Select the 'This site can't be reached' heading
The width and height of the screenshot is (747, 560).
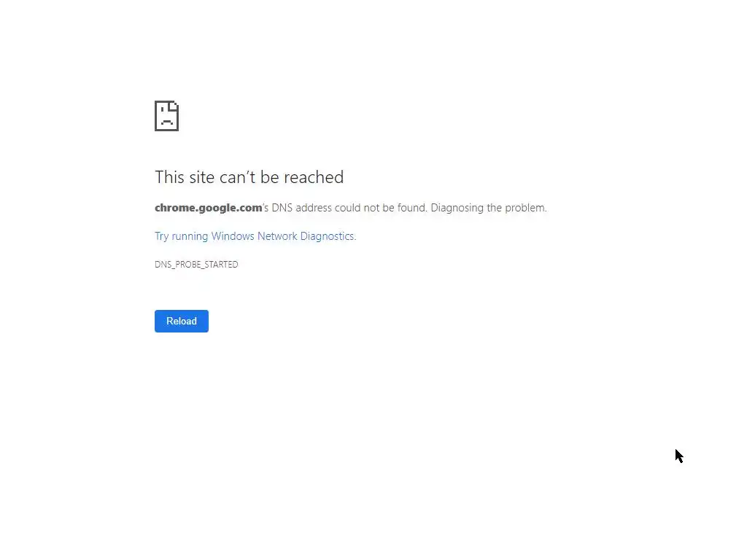[x=249, y=177]
